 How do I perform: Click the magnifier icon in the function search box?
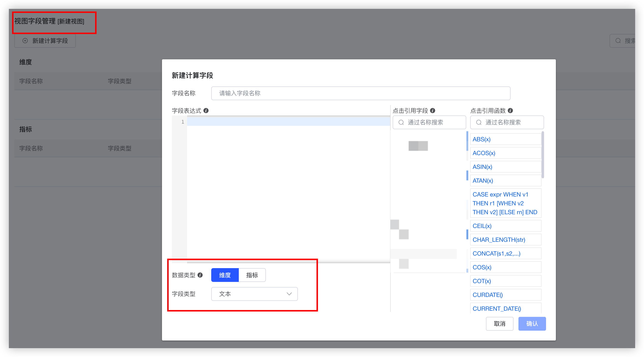click(479, 122)
